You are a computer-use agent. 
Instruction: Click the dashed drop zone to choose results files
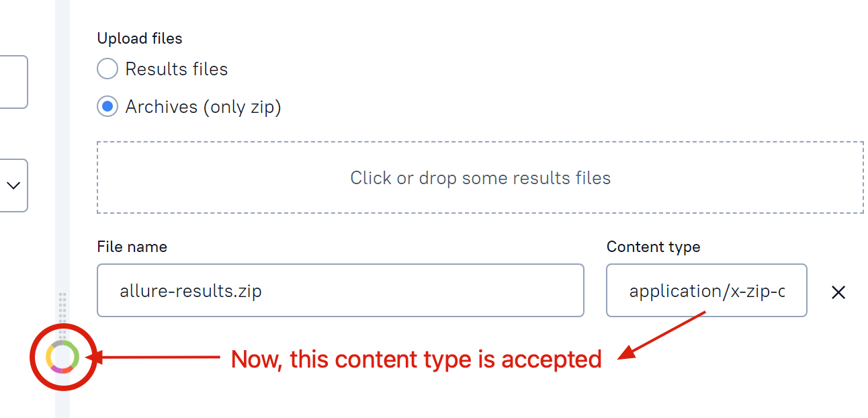coord(480,177)
